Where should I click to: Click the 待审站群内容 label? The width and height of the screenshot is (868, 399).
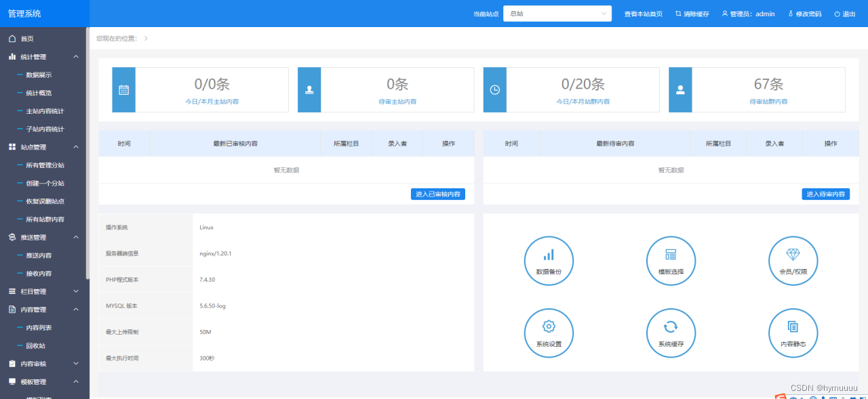click(x=769, y=102)
